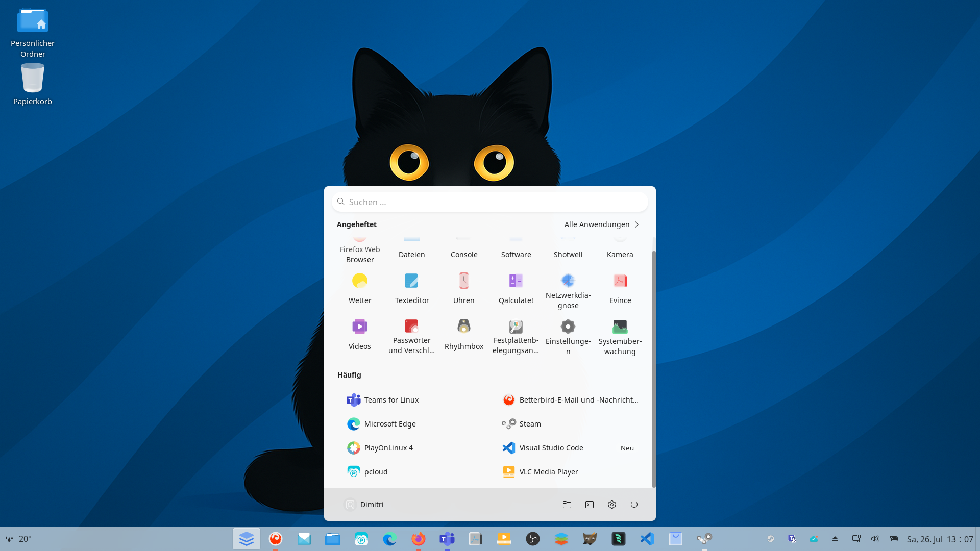The image size is (980, 551).
Task: Open PlayOnLinux 4 entry
Action: [x=412, y=448]
